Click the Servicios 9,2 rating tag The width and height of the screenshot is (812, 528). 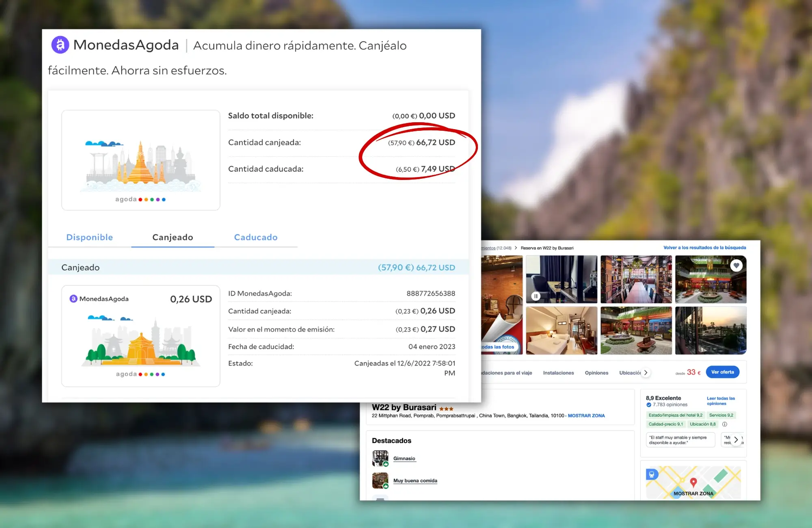(x=721, y=415)
